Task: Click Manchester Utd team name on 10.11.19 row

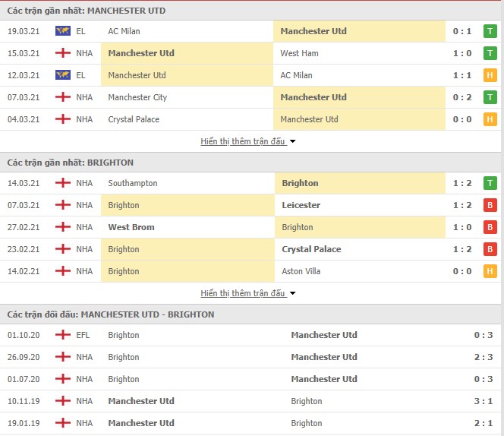Action: [x=141, y=401]
